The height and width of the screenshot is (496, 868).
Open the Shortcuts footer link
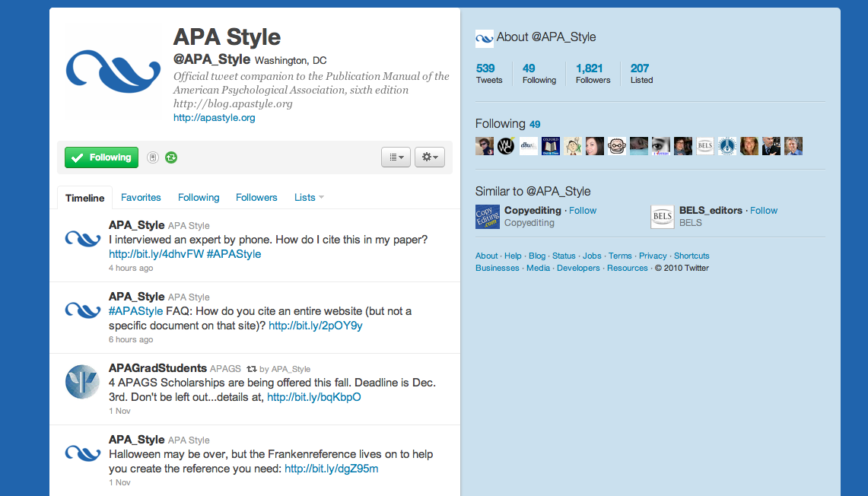pyautogui.click(x=692, y=256)
